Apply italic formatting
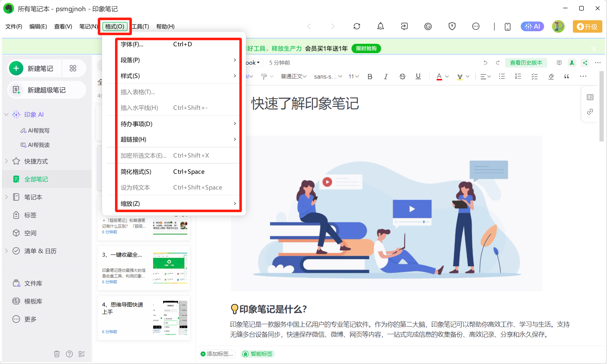This screenshot has width=607, height=364. [x=386, y=76]
